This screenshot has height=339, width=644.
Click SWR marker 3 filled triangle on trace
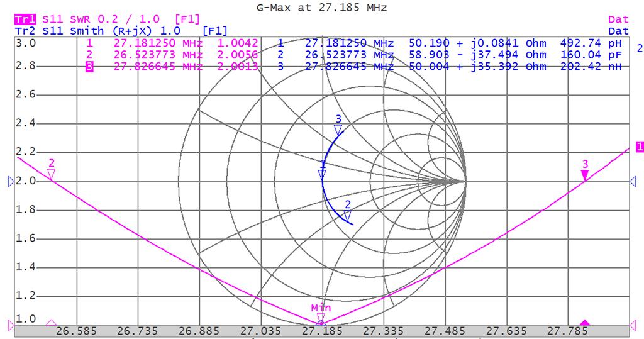[x=585, y=175]
